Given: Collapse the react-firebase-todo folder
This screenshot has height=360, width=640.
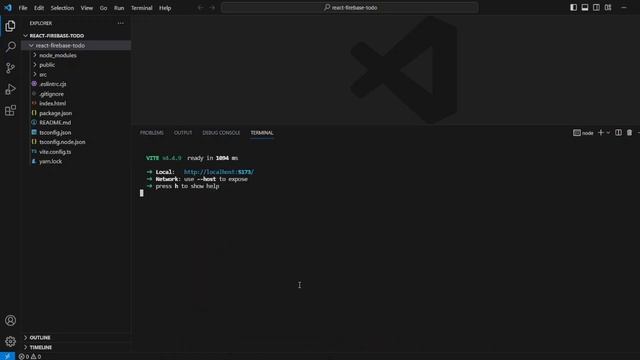Looking at the screenshot, I should point(76,45).
